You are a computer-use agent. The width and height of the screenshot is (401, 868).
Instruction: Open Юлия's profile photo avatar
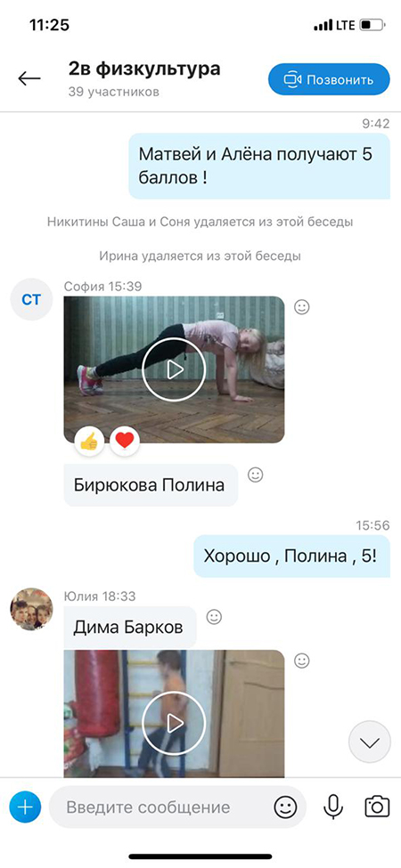(31, 609)
